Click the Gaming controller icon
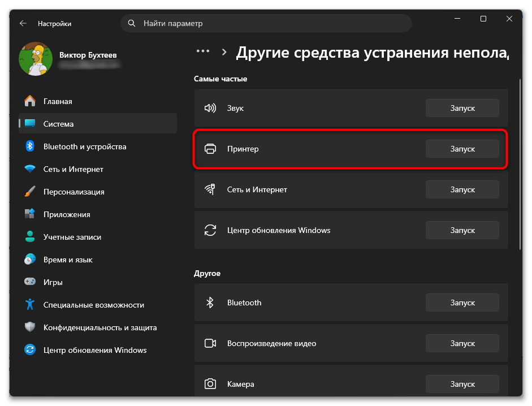532x406 pixels. pos(30,282)
